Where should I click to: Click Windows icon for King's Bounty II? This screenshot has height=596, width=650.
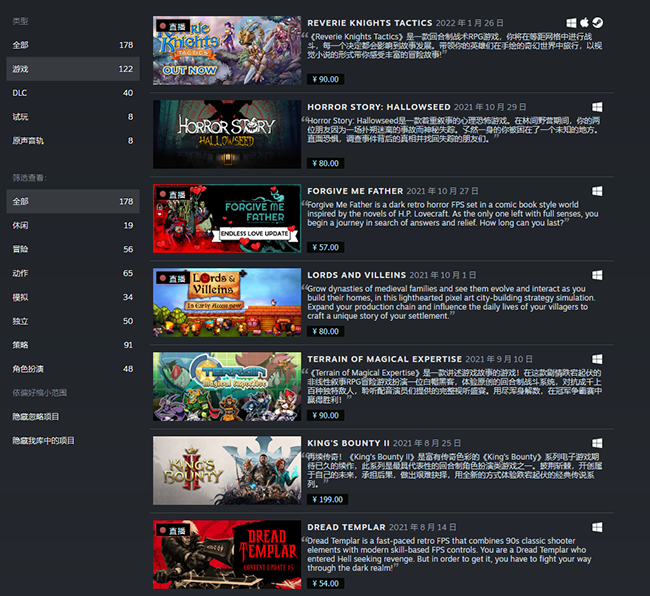[x=597, y=443]
